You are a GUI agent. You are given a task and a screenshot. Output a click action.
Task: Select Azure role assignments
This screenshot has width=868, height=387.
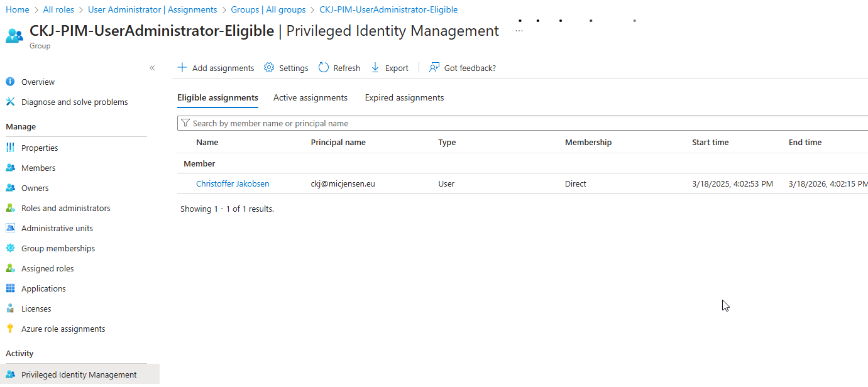point(62,328)
